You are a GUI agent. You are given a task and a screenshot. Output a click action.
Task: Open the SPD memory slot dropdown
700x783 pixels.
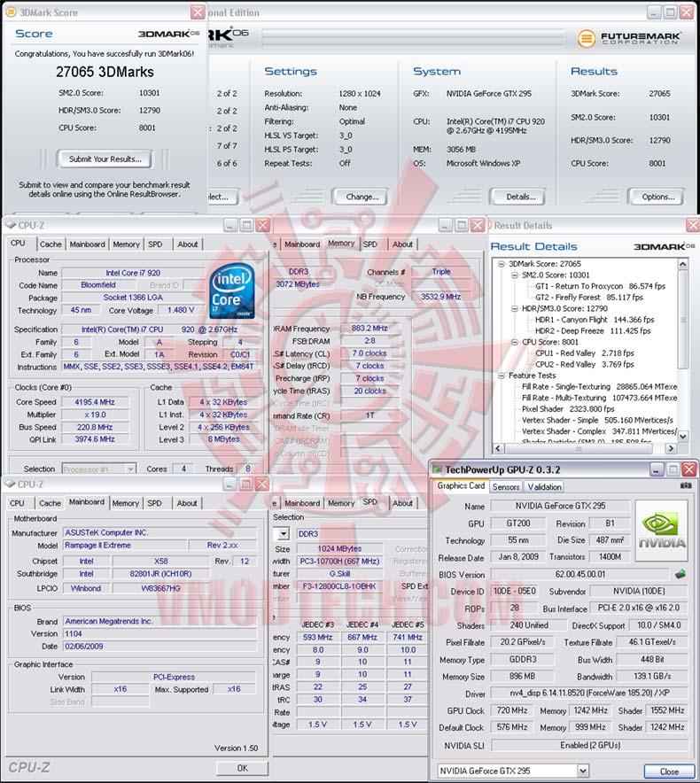pyautogui.click(x=284, y=534)
